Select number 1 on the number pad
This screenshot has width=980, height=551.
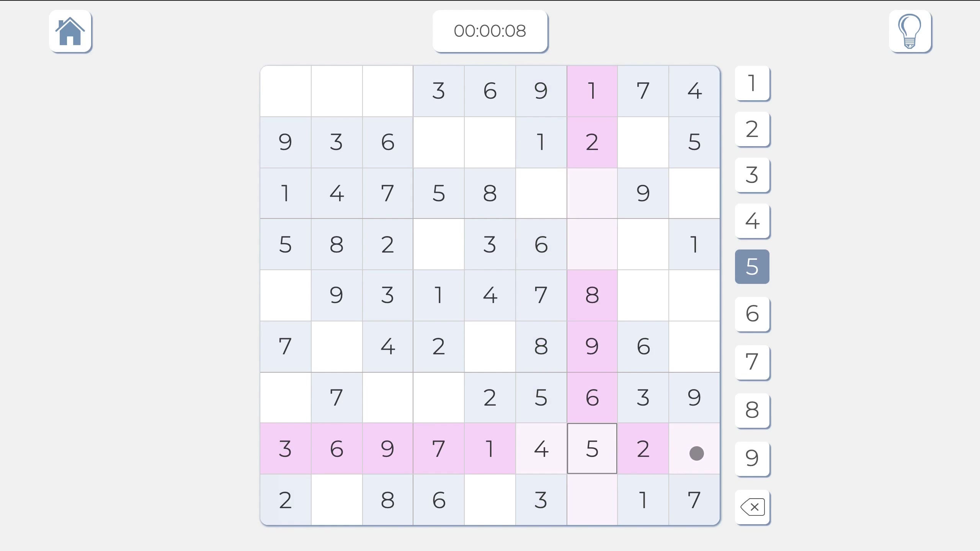(x=752, y=83)
